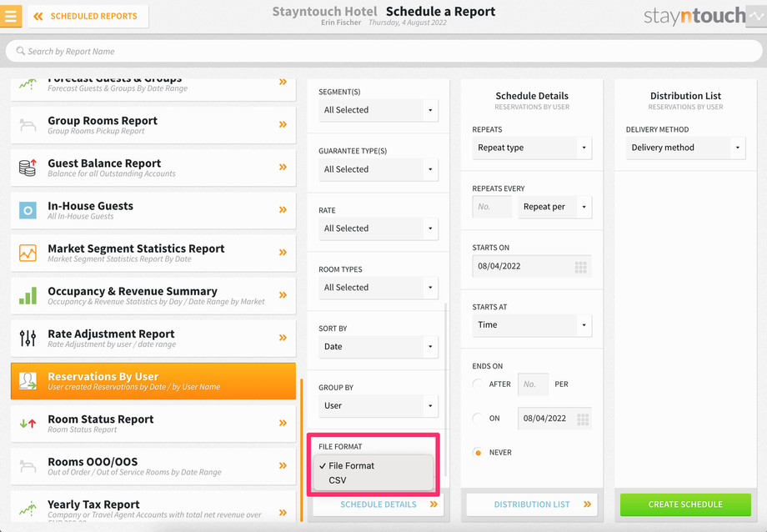The image size is (767, 532).
Task: Select the After radio button under Ends On
Action: (478, 384)
